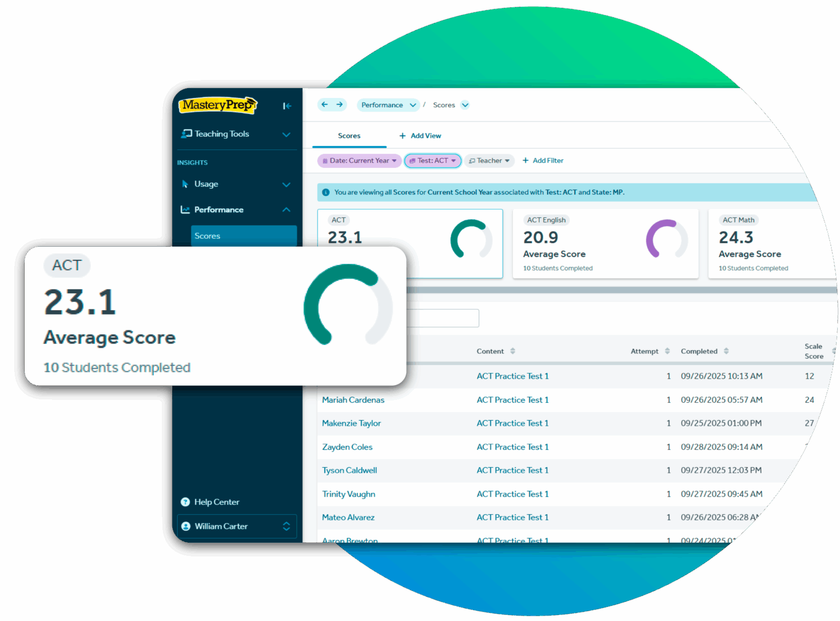Select Scores under the Performance menu
Image resolution: width=840 pixels, height=621 pixels.
(x=207, y=235)
